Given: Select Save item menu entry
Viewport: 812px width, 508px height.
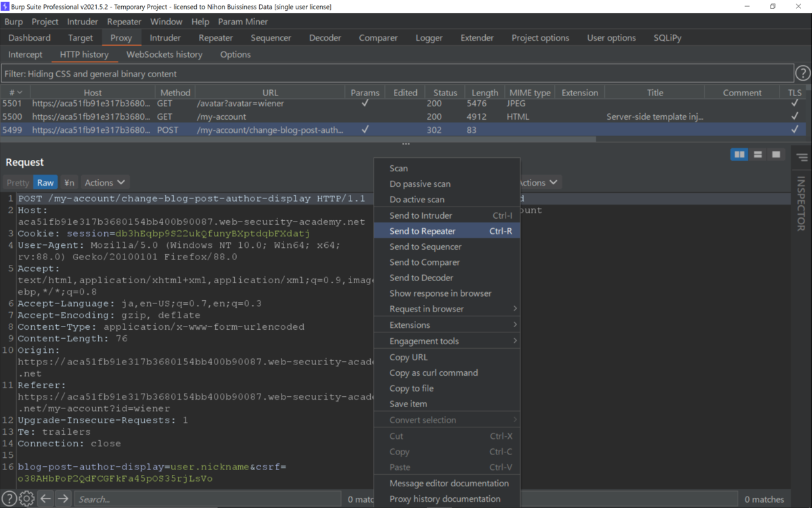Looking at the screenshot, I should click(x=447, y=404).
